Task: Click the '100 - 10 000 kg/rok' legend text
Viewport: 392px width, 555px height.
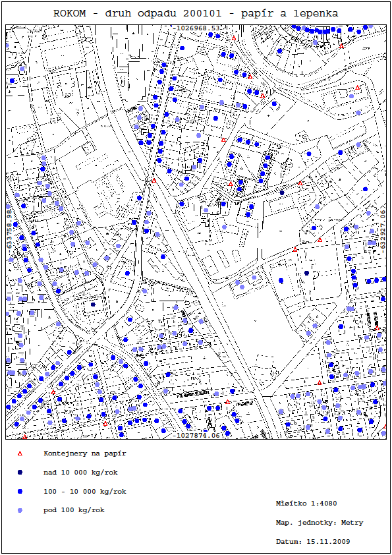Action: point(84,491)
